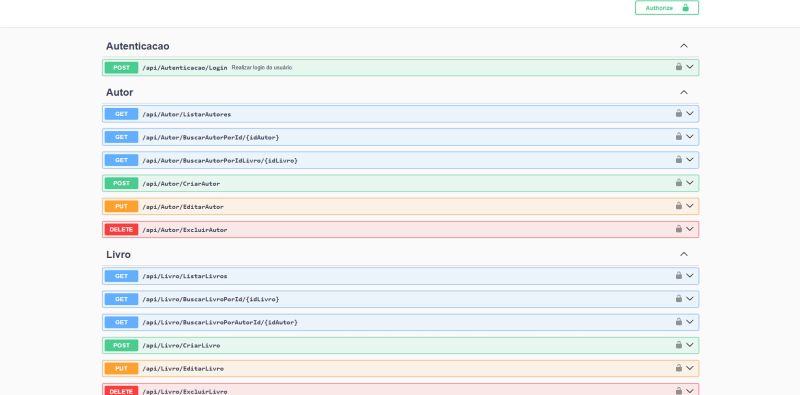Expand BuscarLivroPorAutorId endpoint chevron
Screen dimensions: 800x395
coord(690,322)
